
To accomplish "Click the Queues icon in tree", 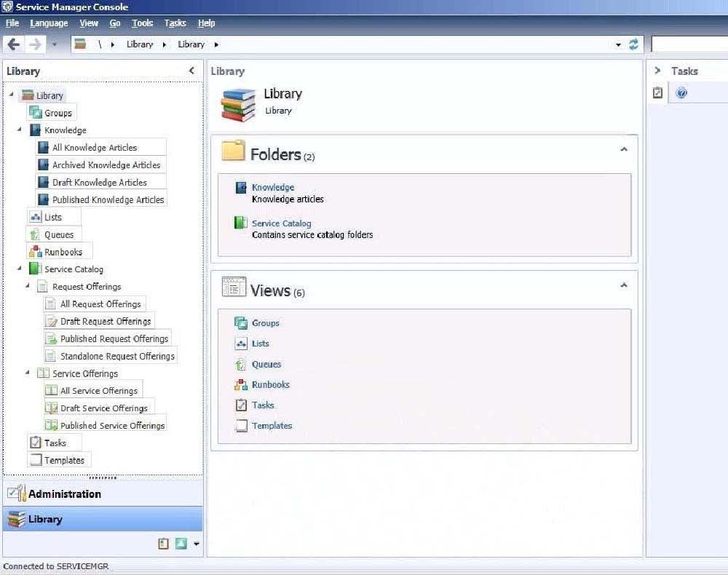I will pos(35,234).
